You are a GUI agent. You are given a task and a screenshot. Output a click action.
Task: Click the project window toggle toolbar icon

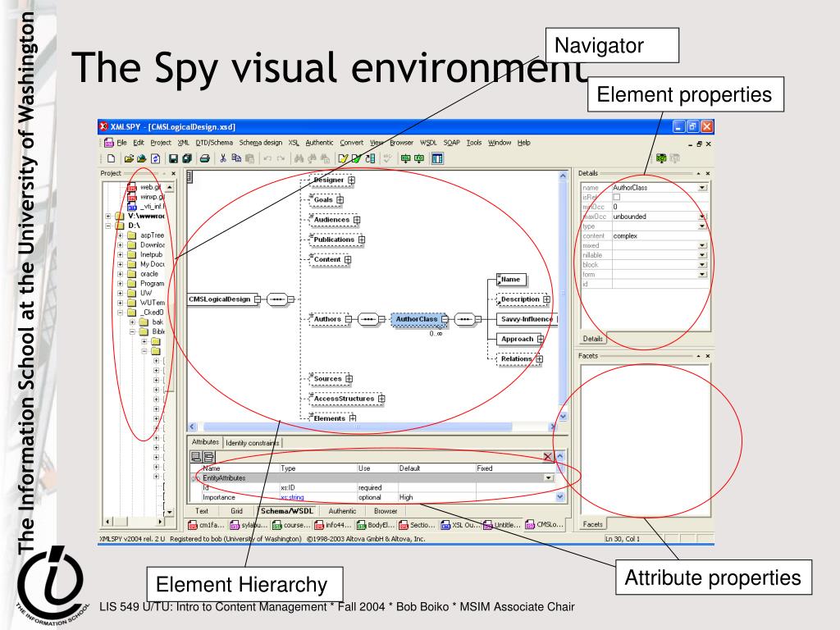pyautogui.click(x=437, y=158)
